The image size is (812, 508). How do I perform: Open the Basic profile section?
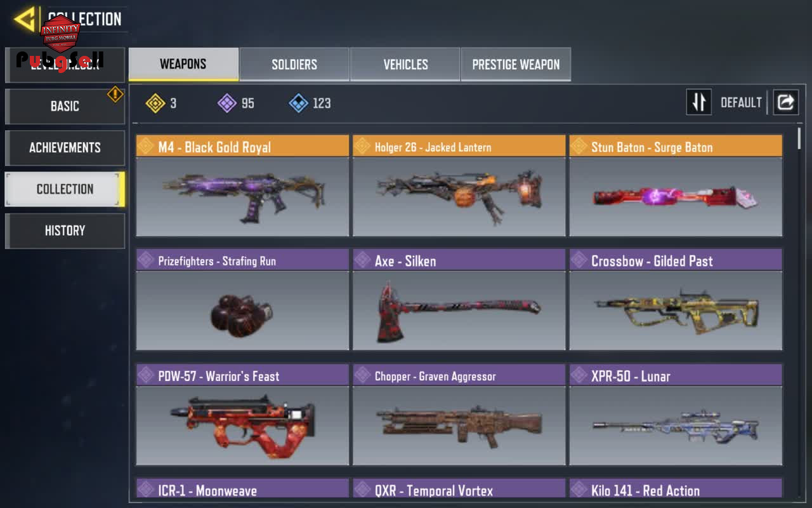click(x=65, y=106)
